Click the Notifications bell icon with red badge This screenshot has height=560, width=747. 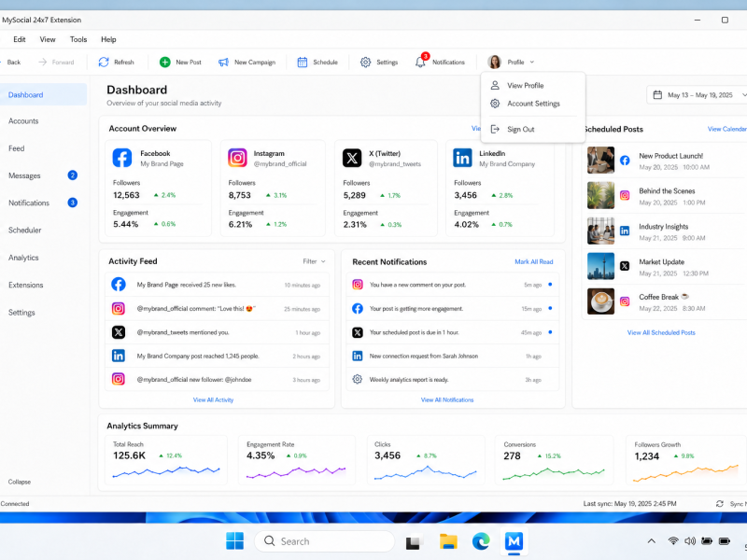point(421,61)
